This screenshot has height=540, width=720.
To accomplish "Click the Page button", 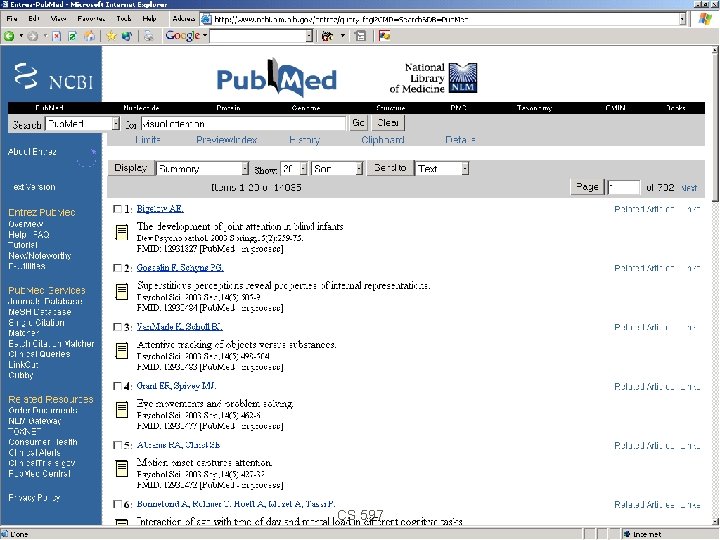I will pyautogui.click(x=587, y=187).
